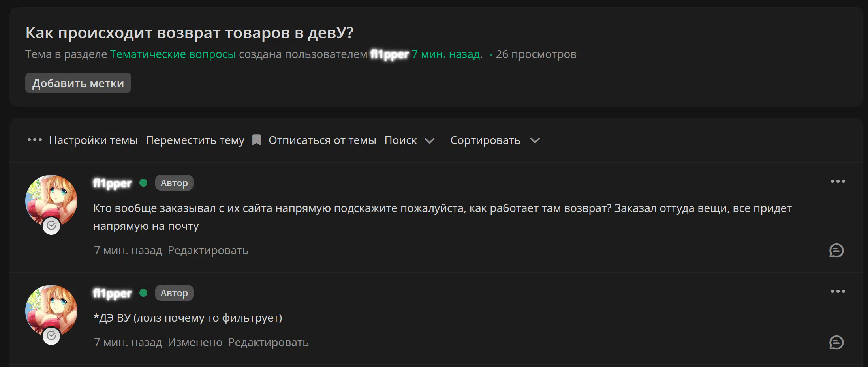Click the status badge on second avatar
The image size is (868, 367).
pyautogui.click(x=51, y=336)
